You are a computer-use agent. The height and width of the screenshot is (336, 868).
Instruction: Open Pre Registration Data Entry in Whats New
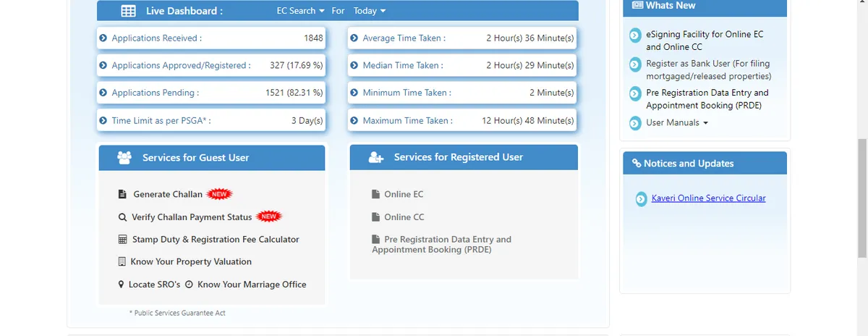click(x=707, y=99)
